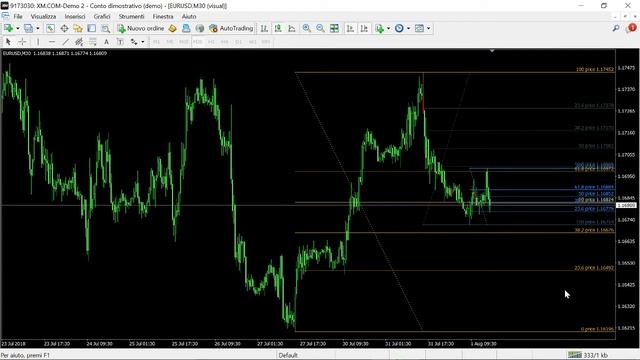Open the Periods clock icon
640x360 pixels.
pos(399,28)
